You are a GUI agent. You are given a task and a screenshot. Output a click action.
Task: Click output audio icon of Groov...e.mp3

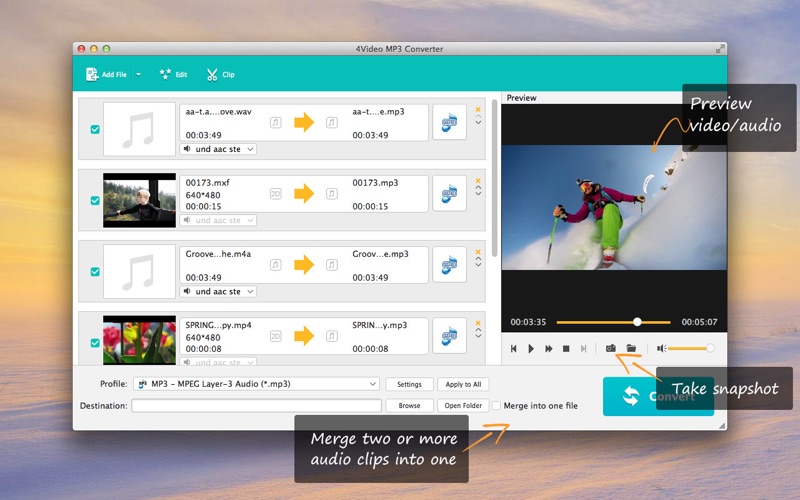coord(332,265)
